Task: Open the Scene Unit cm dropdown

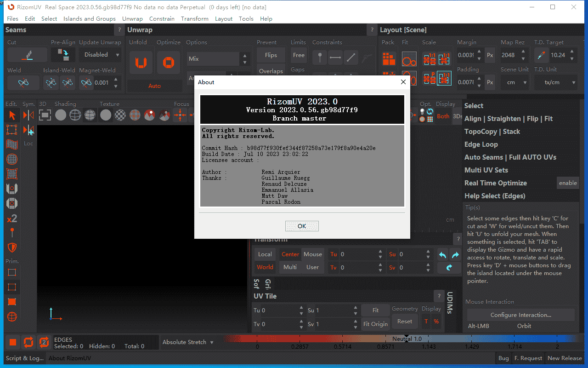Action: coord(515,83)
